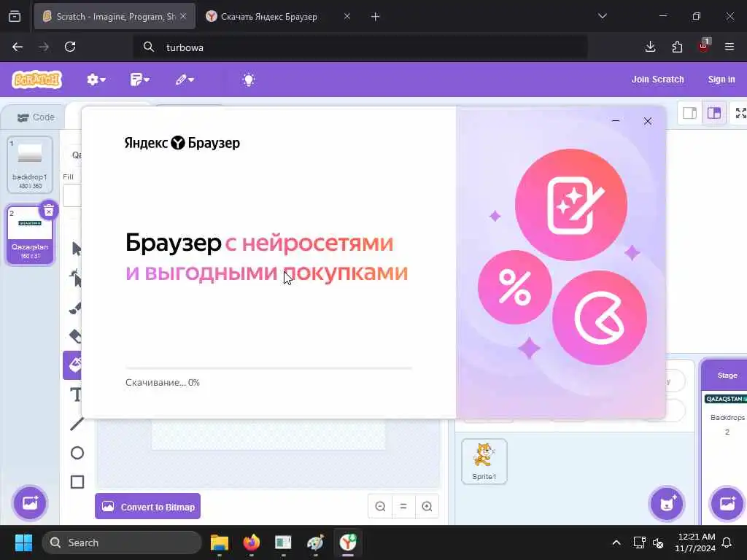Click the address bar with turbowa

pyautogui.click(x=360, y=47)
